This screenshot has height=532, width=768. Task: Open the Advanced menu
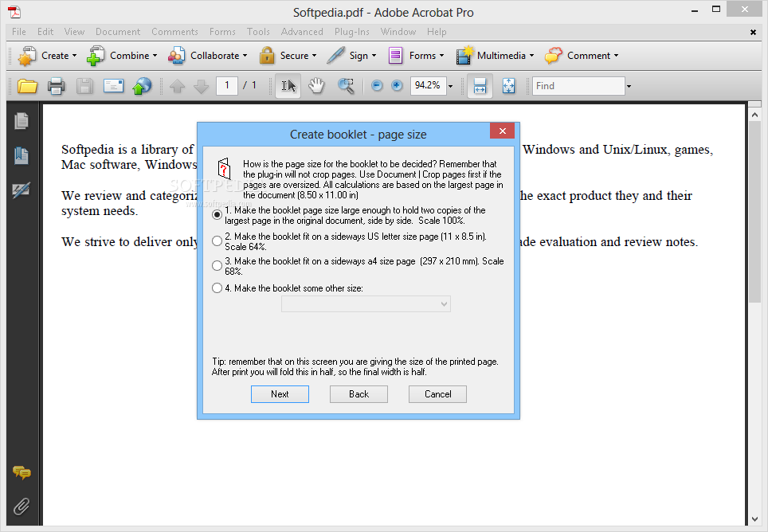tap(302, 32)
